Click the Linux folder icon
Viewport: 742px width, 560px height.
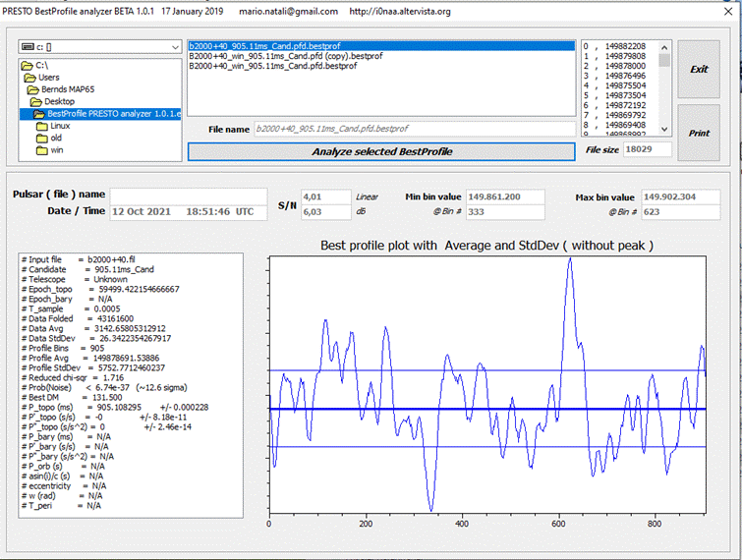42,126
